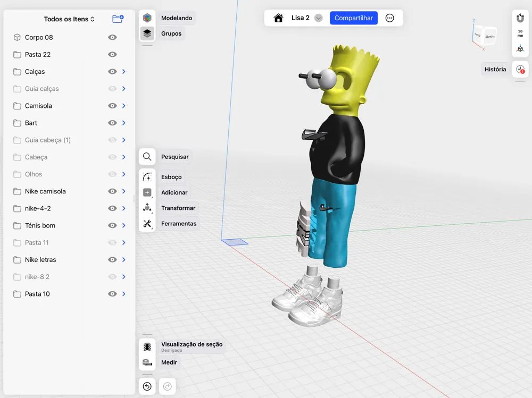Expand the Pasta 11 folder chevron
Viewport: 532px width, 398px height.
pos(124,242)
